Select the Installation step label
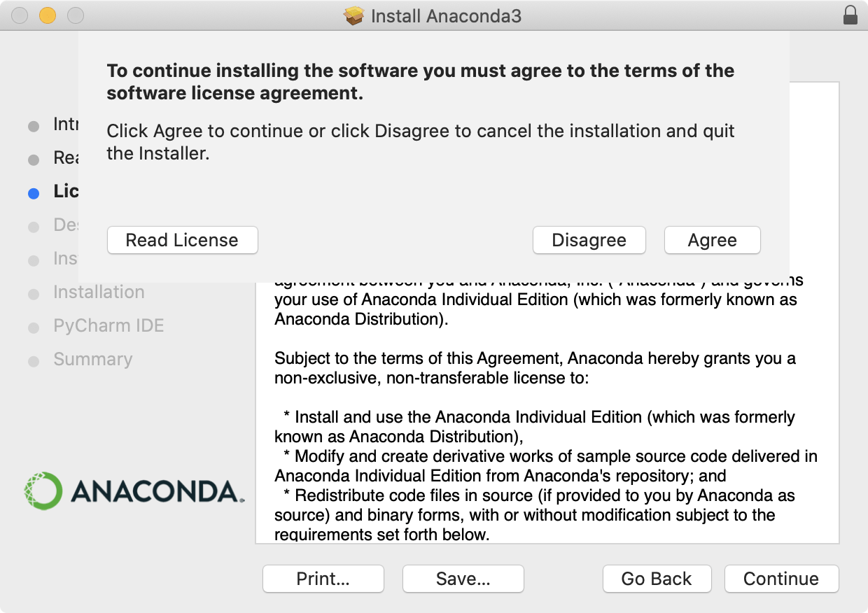868x613 pixels. (99, 293)
